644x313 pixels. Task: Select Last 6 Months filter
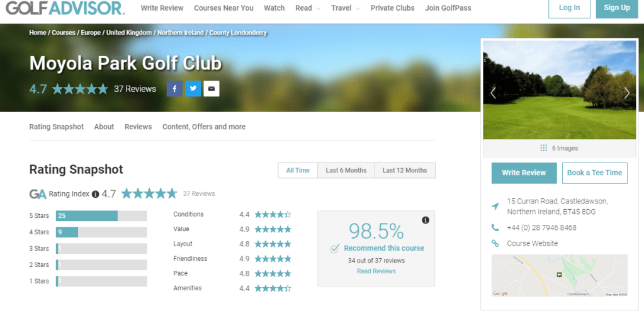pyautogui.click(x=346, y=171)
